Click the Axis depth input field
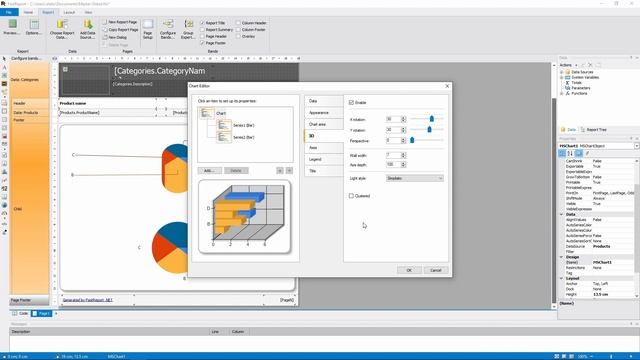 point(393,164)
